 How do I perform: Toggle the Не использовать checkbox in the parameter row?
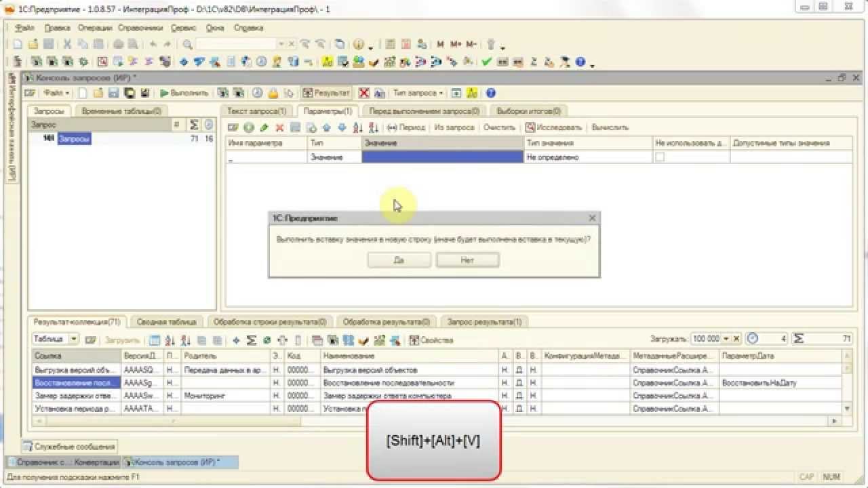tap(660, 157)
